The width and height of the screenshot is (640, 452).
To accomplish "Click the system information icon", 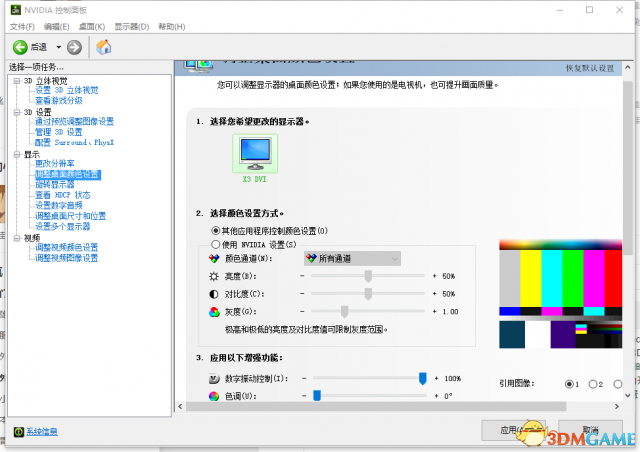I will tap(19, 432).
